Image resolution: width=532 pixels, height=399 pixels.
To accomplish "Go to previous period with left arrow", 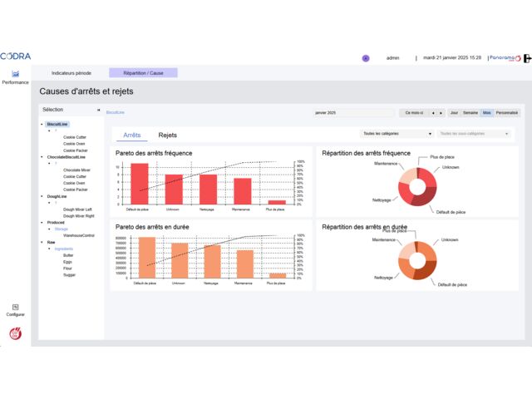I will pos(432,112).
